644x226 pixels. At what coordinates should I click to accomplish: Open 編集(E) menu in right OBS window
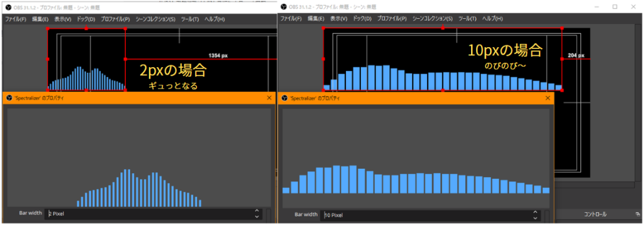pyautogui.click(x=316, y=19)
